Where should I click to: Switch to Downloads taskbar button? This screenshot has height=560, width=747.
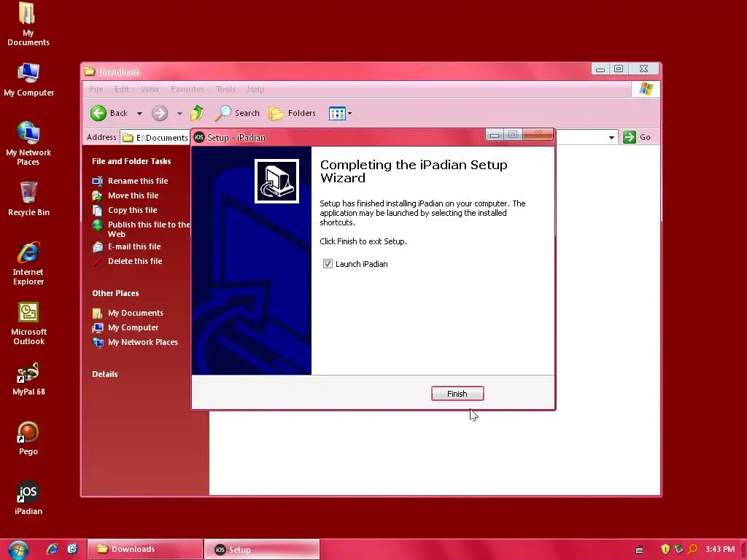pos(145,549)
